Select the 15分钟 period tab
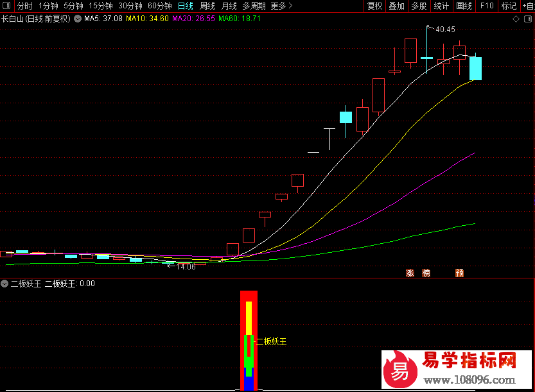This screenshot has height=392, width=535. coord(101,6)
